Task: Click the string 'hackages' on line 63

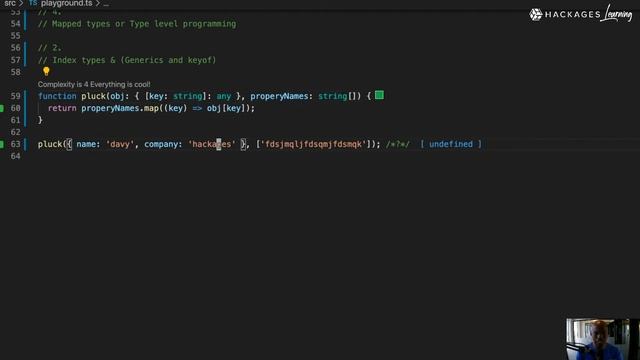Action: coord(211,144)
